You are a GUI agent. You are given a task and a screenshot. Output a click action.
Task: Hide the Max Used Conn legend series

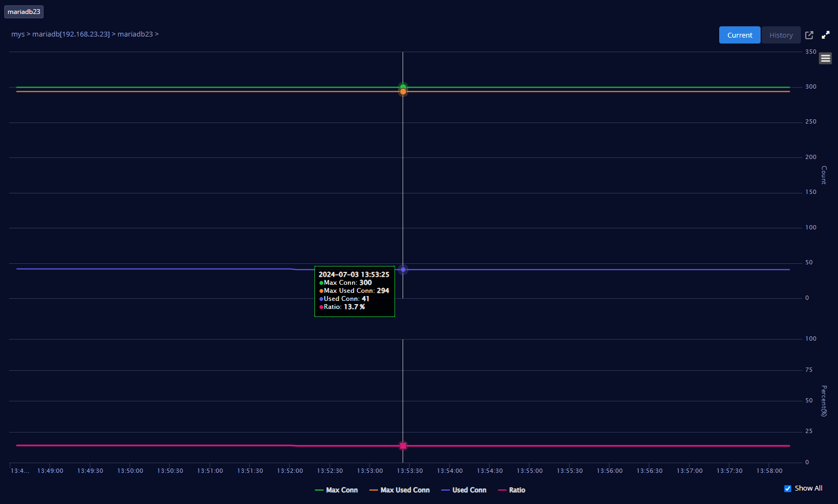[x=400, y=490]
